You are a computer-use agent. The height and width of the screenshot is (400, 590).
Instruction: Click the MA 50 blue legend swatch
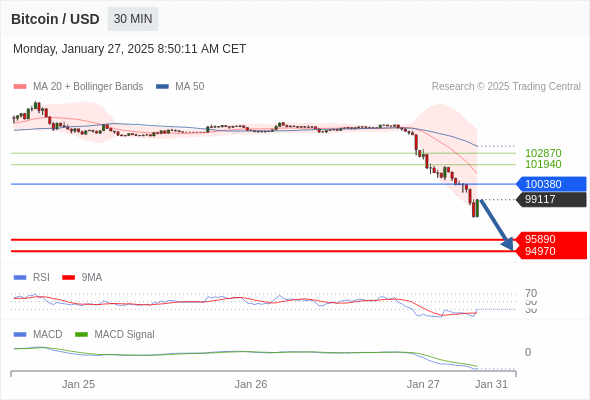(162, 87)
